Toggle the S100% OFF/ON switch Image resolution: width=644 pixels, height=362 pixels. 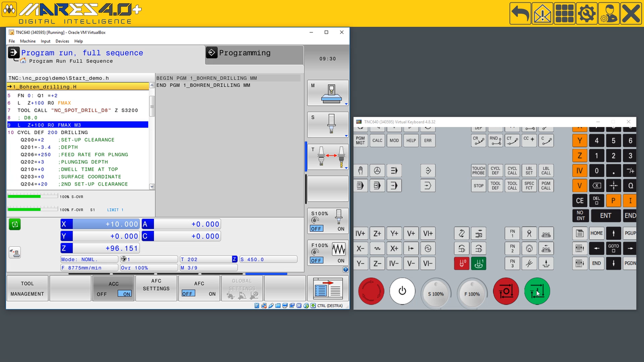point(327,221)
